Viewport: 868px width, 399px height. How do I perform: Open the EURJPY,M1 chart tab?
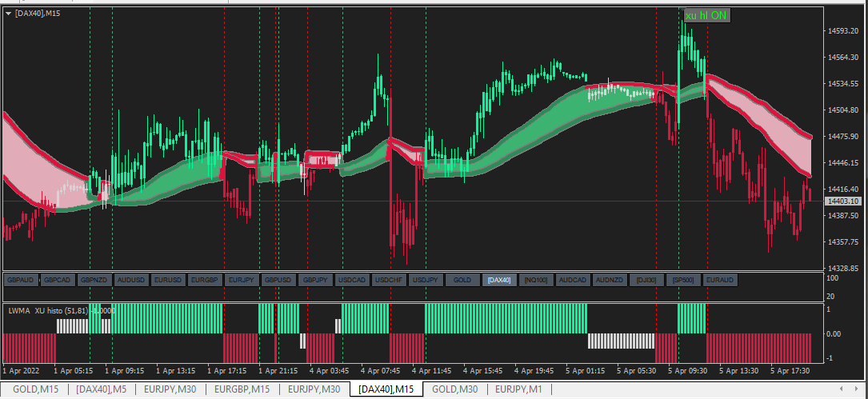518,389
